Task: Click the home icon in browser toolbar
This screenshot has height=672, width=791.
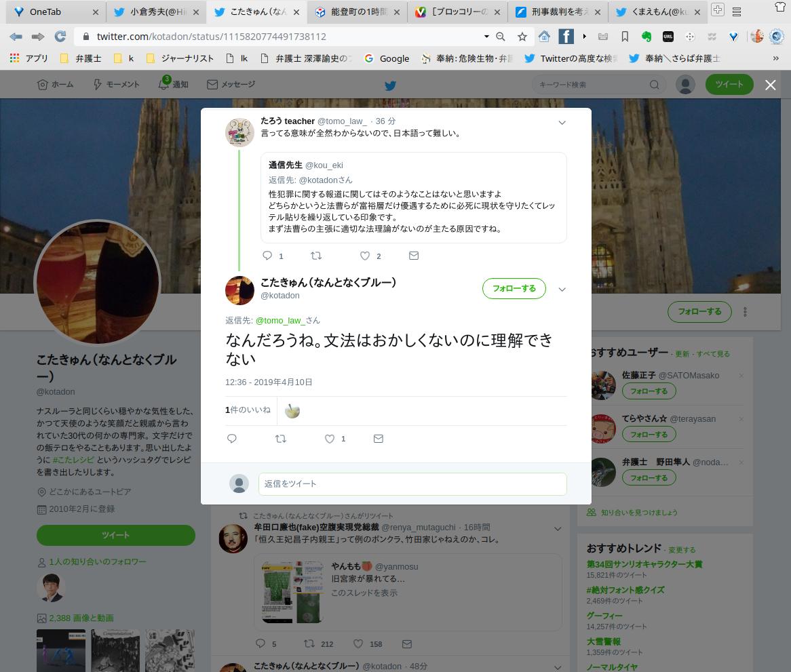Action: click(x=544, y=37)
